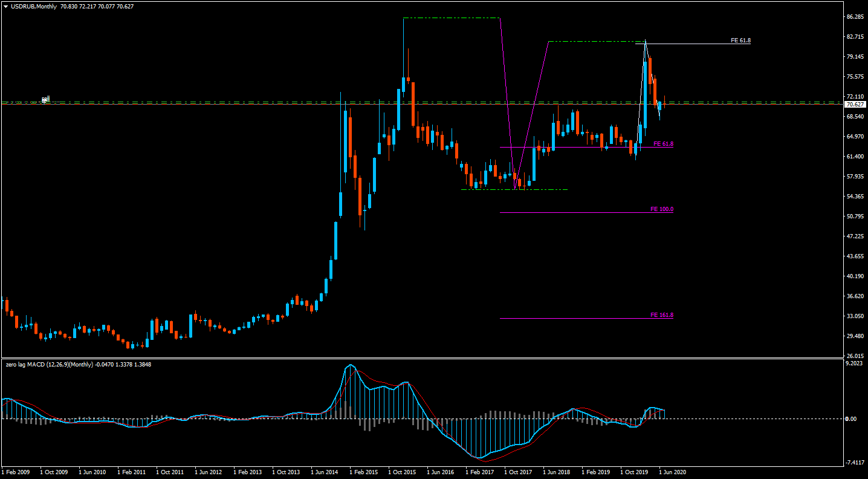Click the low value 70.077 in the header
868x479 pixels.
click(107, 6)
